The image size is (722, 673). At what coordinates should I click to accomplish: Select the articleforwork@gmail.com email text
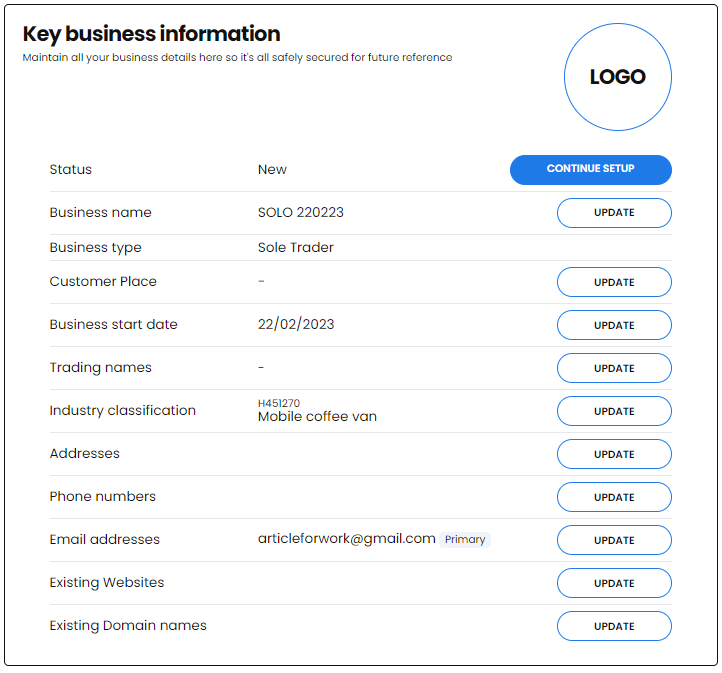coord(346,539)
